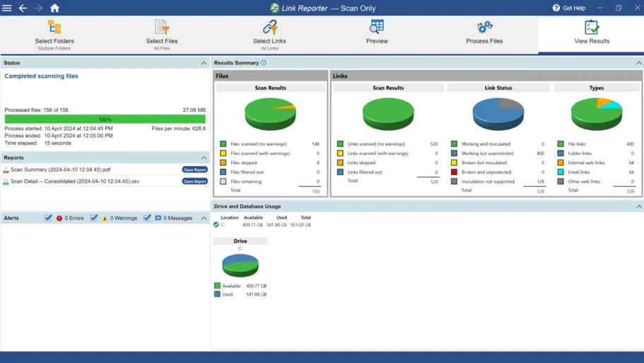The height and width of the screenshot is (363, 644).
Task: Click the Select Folders icon
Action: (54, 28)
